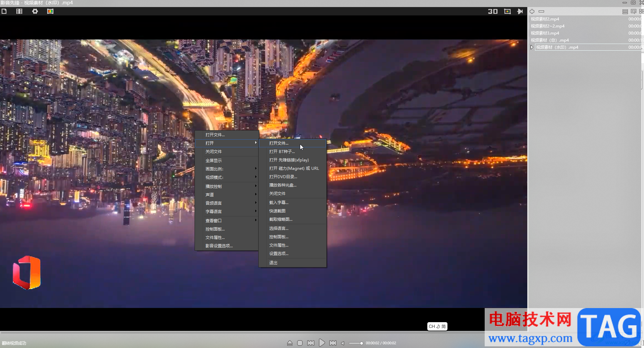
Task: Click 快速截图 in submenu
Action: [292, 211]
